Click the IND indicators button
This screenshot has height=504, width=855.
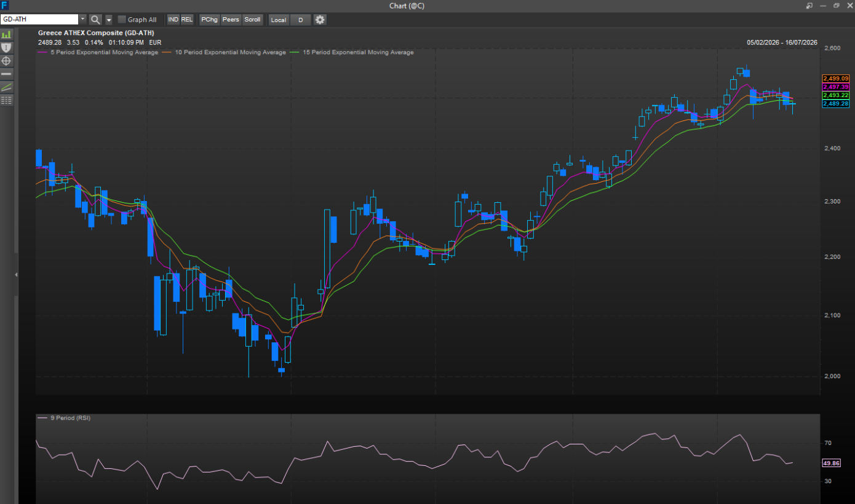(x=173, y=20)
